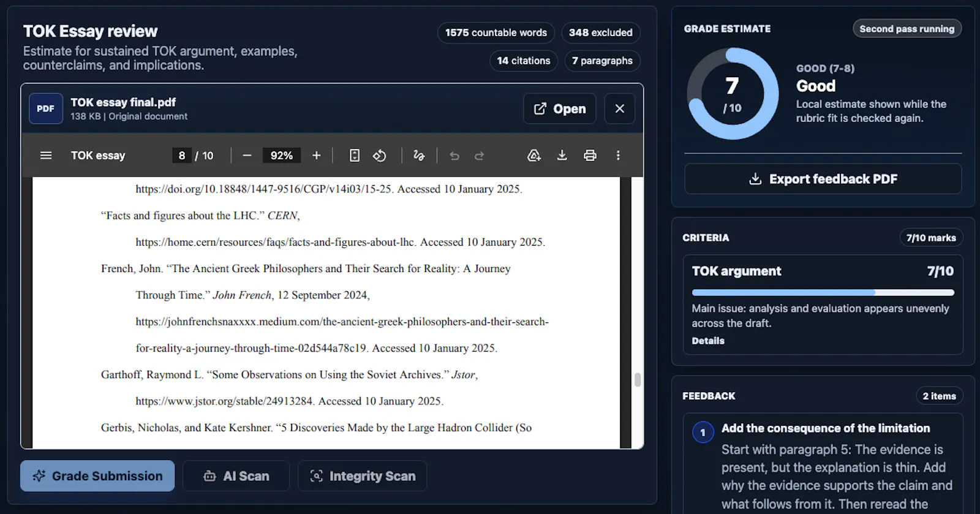Click the doi.org citation URL
The height and width of the screenshot is (514, 980).
point(264,189)
